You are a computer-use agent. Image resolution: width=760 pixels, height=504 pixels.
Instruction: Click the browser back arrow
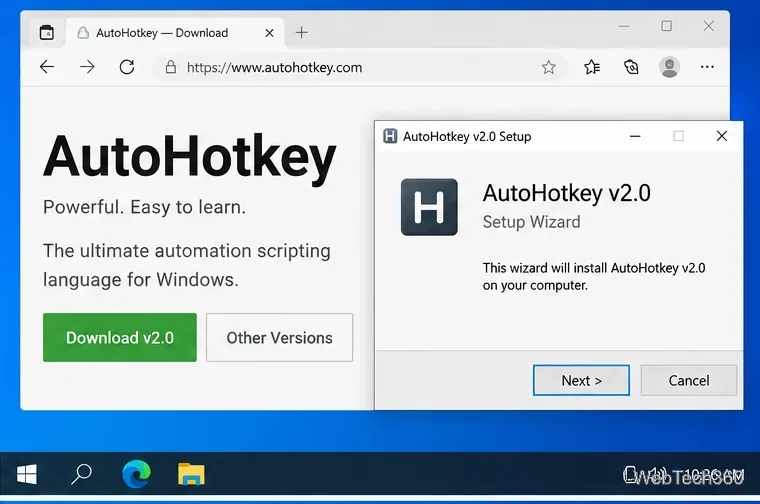point(47,67)
